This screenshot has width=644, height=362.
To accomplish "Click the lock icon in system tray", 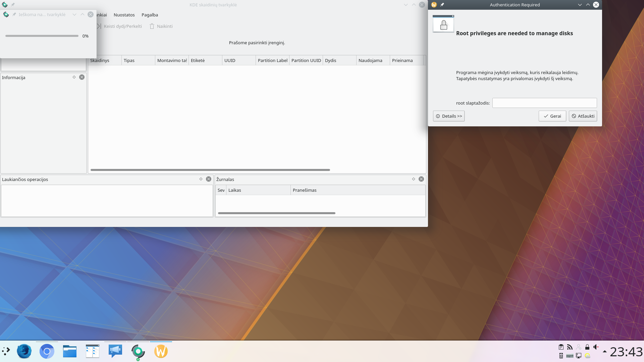I will point(587,347).
